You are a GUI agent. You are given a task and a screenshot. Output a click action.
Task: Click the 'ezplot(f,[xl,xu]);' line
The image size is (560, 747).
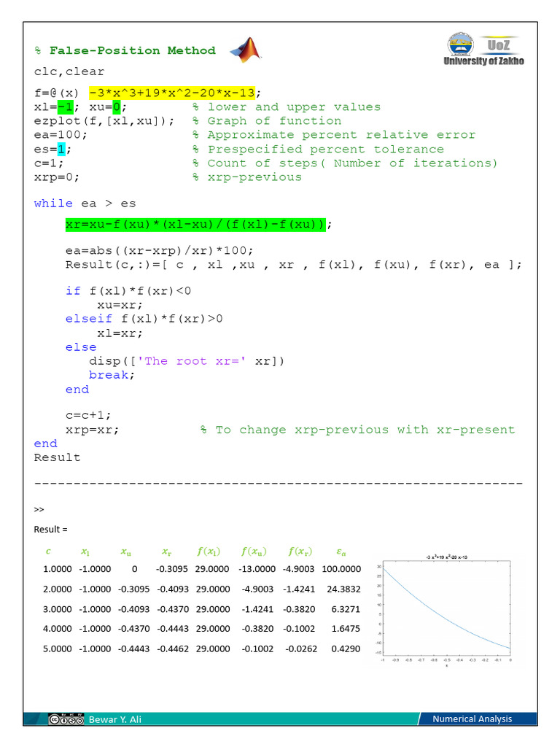pyautogui.click(x=104, y=121)
